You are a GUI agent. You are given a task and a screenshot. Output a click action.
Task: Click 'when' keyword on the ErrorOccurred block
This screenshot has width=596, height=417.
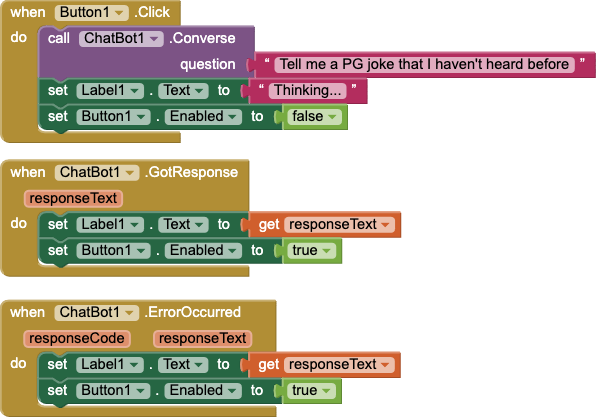tap(27, 312)
